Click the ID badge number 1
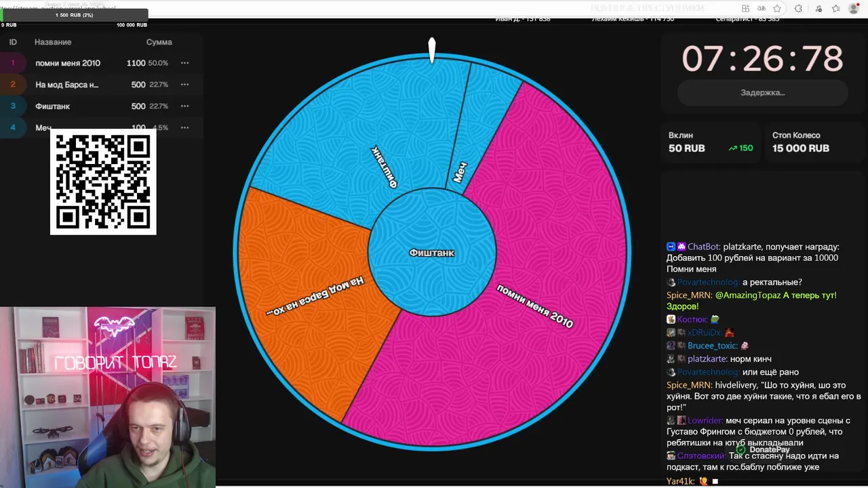Image resolution: width=868 pixels, height=488 pixels. (12, 63)
